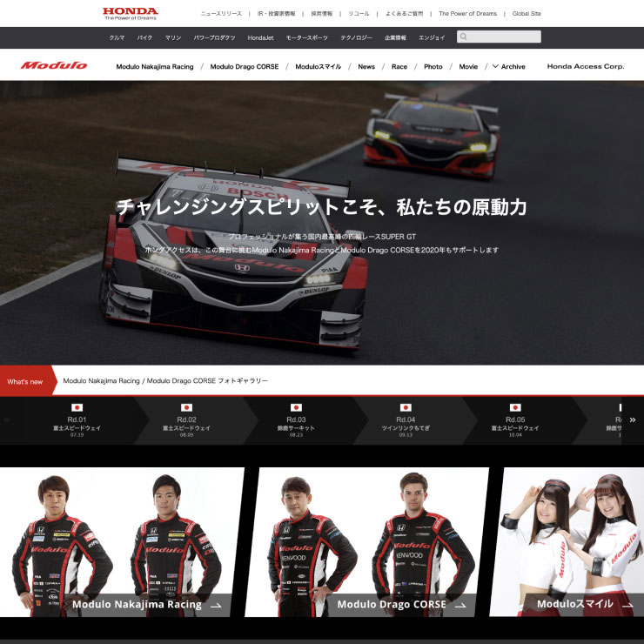
Task: Click the Rd.05 Japan flag icon
Action: pyautogui.click(x=515, y=407)
